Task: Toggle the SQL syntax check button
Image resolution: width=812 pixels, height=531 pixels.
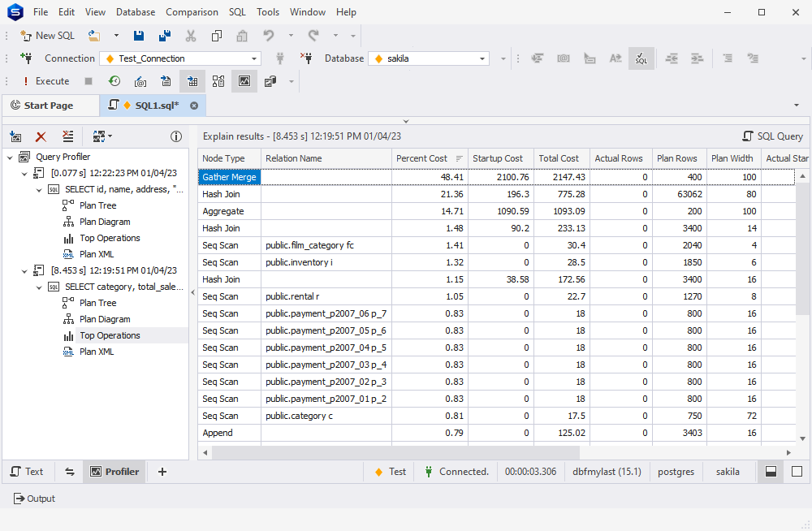Action: (641, 58)
